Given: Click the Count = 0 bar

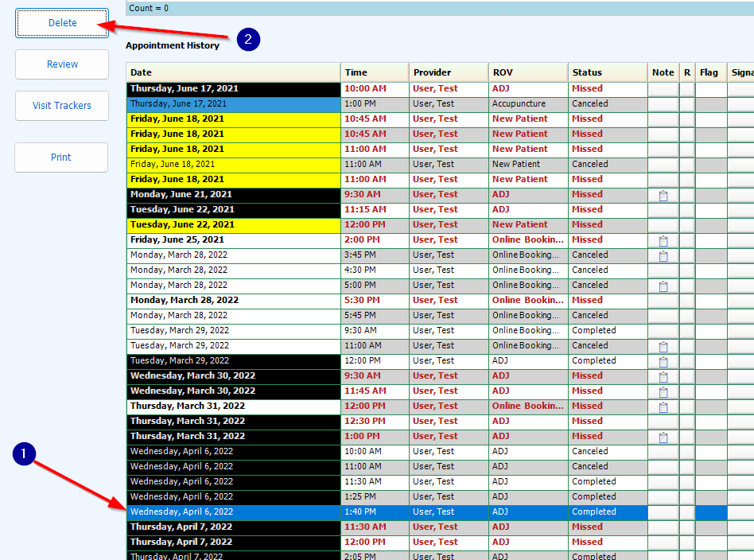Looking at the screenshot, I should [x=440, y=8].
